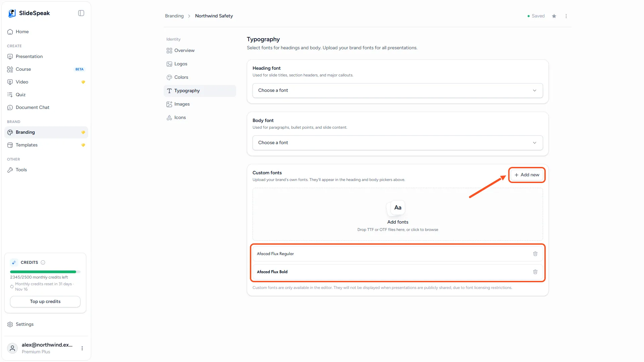Go to Home in the sidebar
644x362 pixels.
pyautogui.click(x=46, y=32)
